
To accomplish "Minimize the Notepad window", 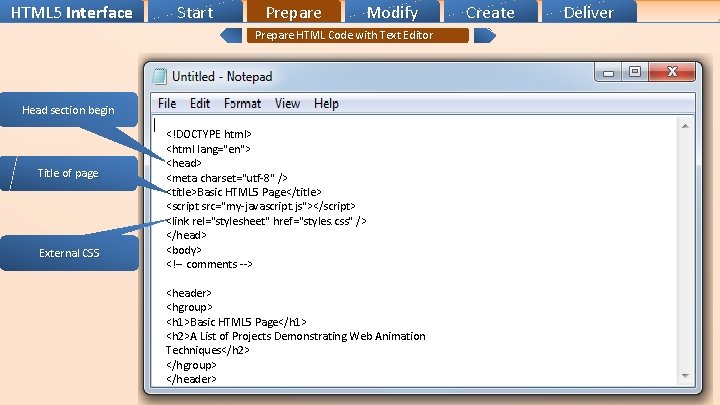I will coord(608,72).
